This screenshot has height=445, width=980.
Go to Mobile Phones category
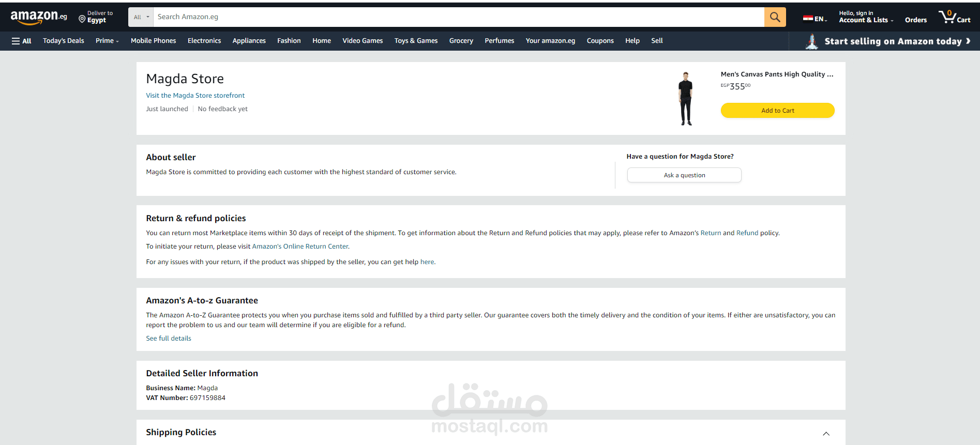coord(154,41)
